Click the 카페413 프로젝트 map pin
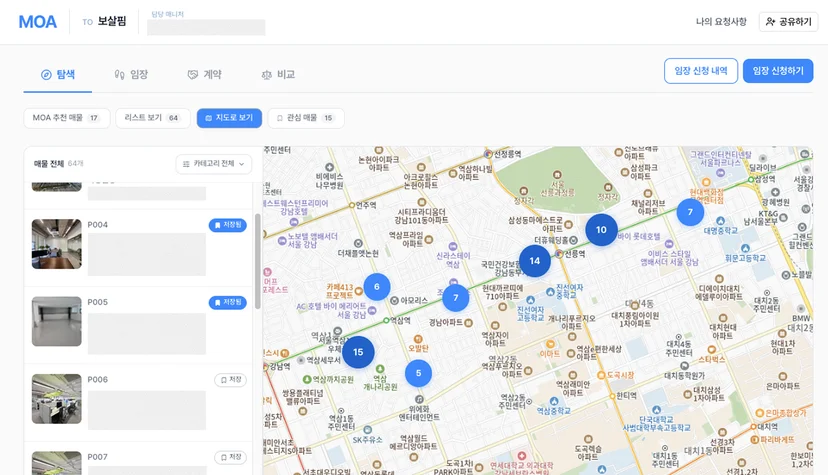The width and height of the screenshot is (828, 475). click(x=359, y=291)
